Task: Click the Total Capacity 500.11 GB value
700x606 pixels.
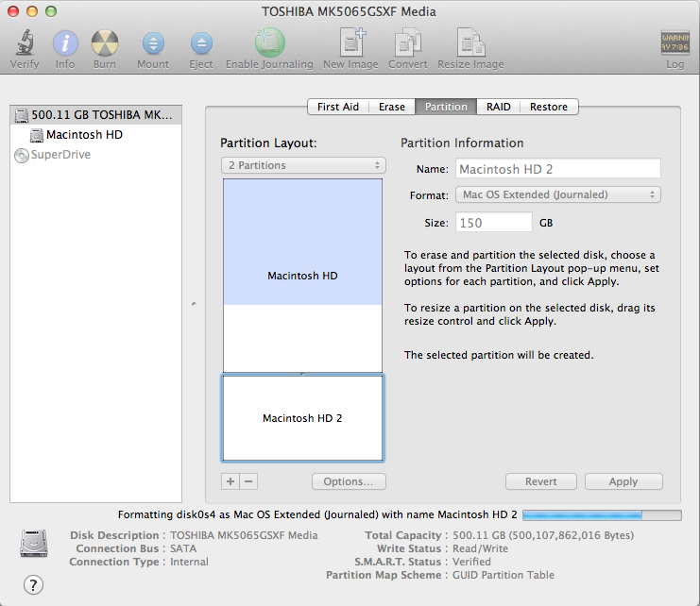Action: click(543, 535)
